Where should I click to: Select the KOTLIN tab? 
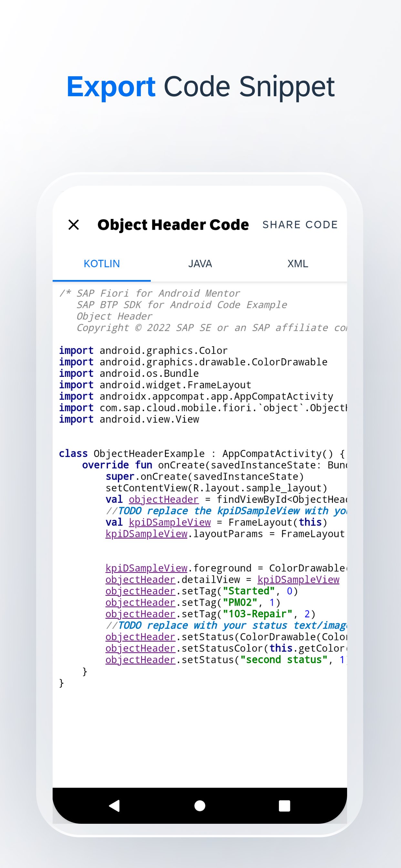coord(101,263)
